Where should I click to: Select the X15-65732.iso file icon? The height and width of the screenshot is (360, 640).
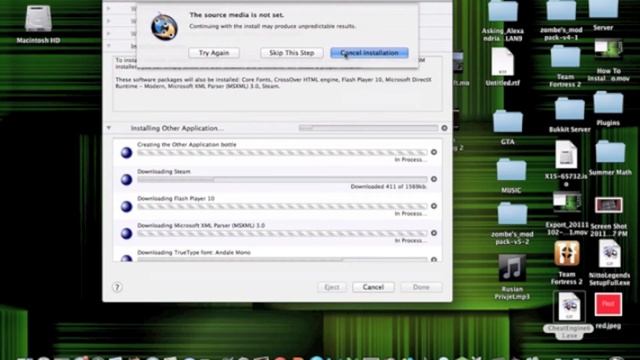pyautogui.click(x=566, y=155)
